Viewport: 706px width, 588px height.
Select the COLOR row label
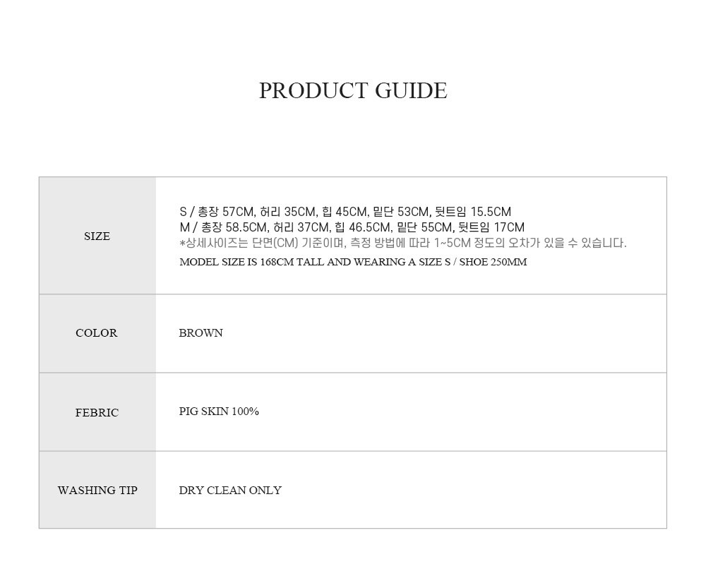(96, 333)
